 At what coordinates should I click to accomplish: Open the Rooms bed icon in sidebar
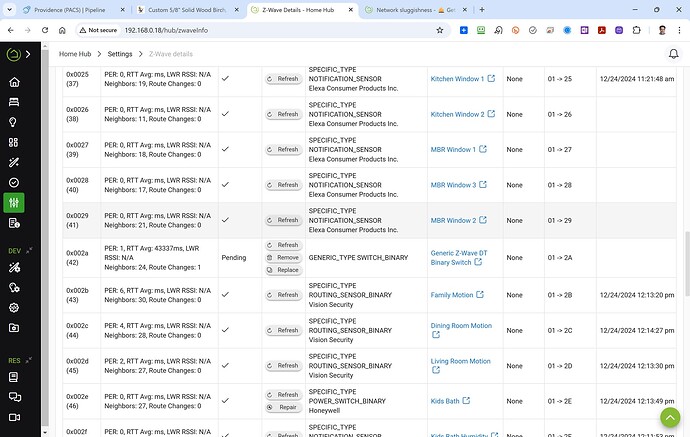coord(14,102)
